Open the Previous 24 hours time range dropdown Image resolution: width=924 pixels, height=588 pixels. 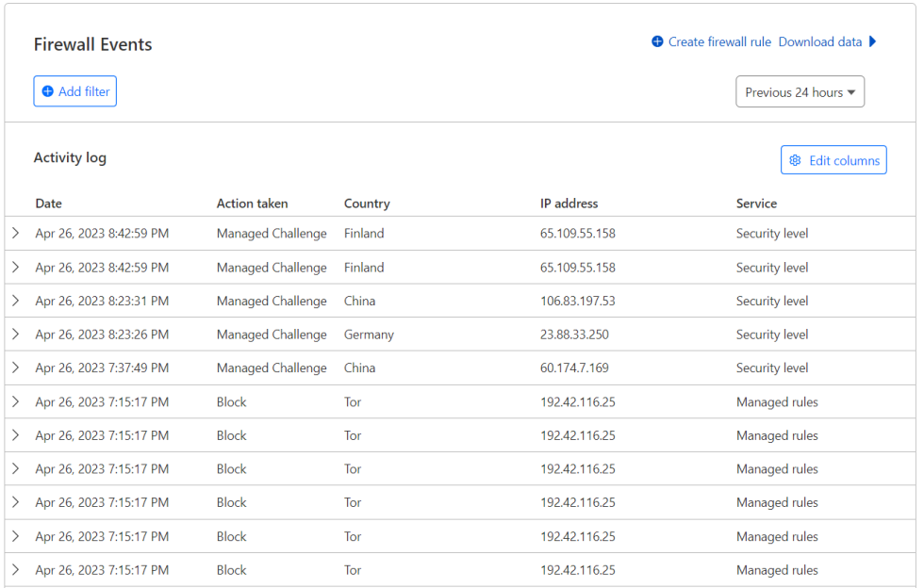[800, 91]
